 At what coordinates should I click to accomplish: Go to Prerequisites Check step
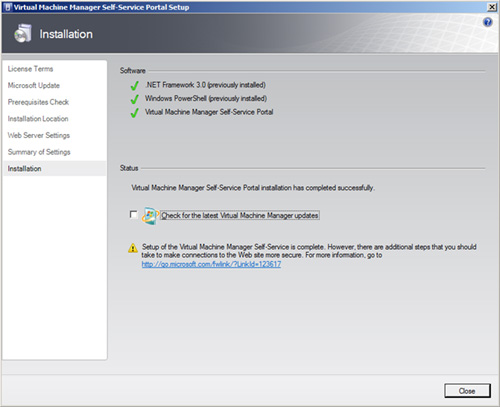click(38, 102)
